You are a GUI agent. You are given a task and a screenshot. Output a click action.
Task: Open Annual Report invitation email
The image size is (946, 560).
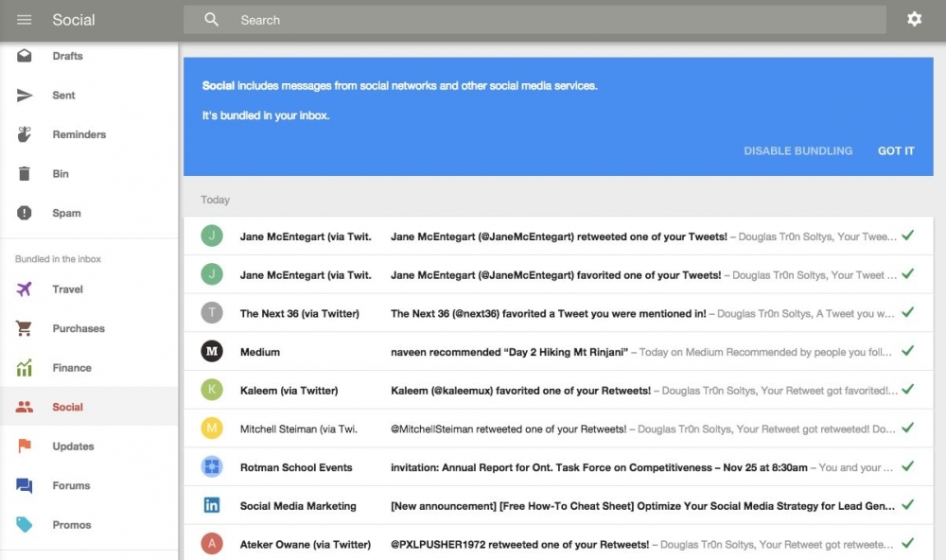click(x=558, y=466)
